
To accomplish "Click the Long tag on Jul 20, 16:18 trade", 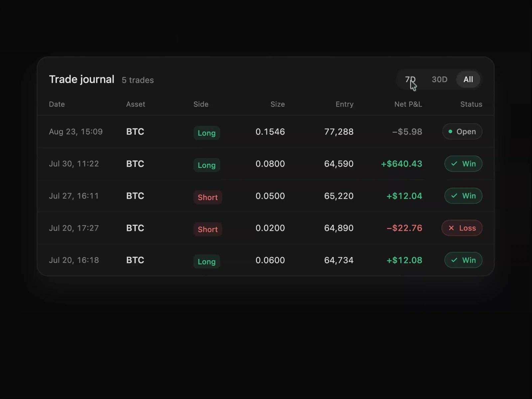I will (x=206, y=261).
